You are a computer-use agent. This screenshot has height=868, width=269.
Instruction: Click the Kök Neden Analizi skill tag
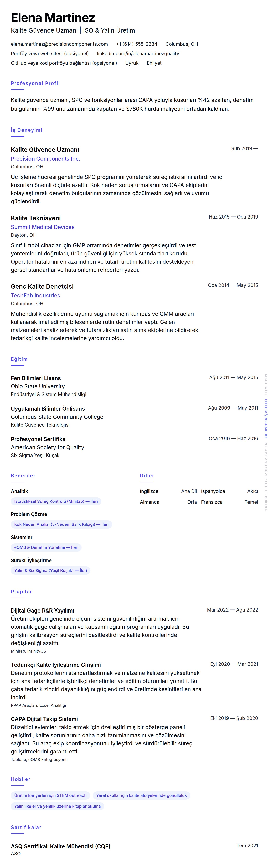pos(61,524)
